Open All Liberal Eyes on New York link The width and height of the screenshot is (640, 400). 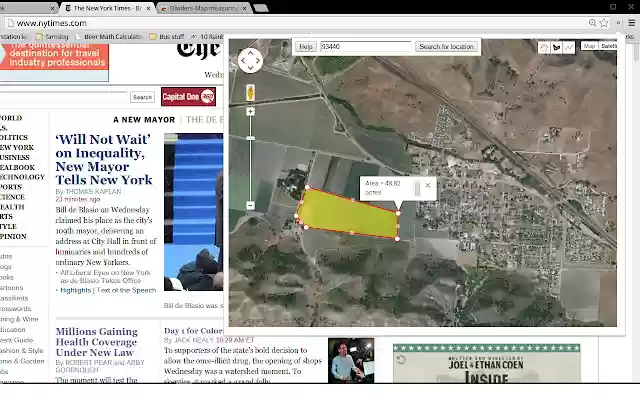[x=105, y=276]
